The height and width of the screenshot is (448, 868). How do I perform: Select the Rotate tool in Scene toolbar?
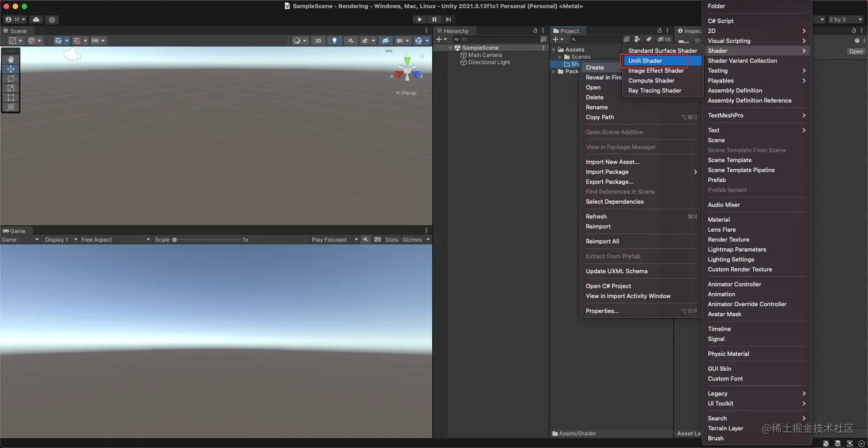(10, 79)
